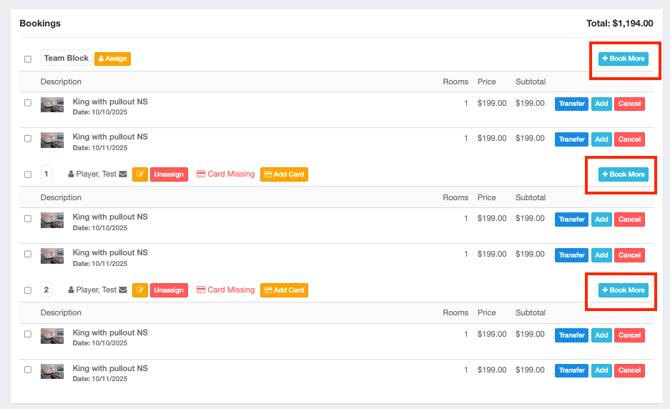670x409 pixels.
Task: Unassign the player from booking 1
Action: [169, 174]
